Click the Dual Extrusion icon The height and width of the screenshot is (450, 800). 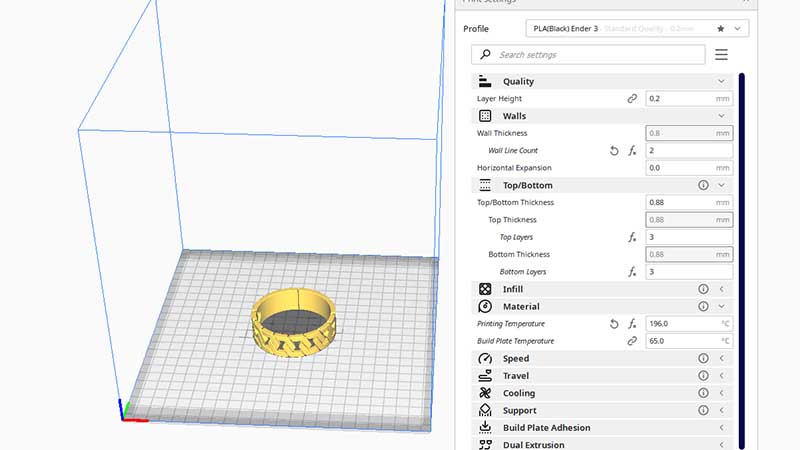(485, 445)
